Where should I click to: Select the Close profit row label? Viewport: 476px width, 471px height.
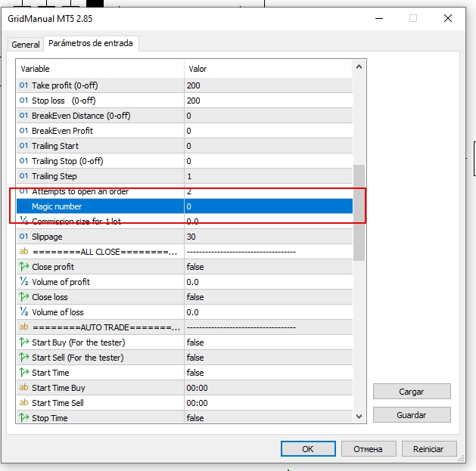(53, 267)
